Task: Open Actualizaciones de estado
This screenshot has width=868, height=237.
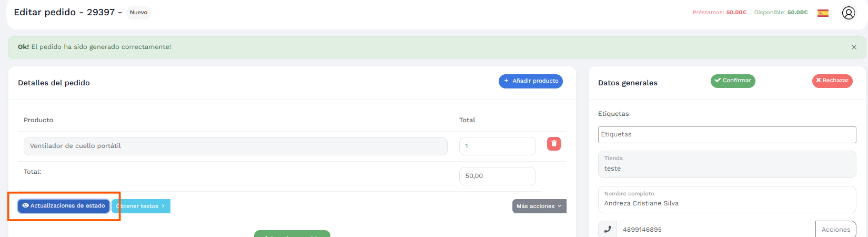Action: [x=64, y=206]
